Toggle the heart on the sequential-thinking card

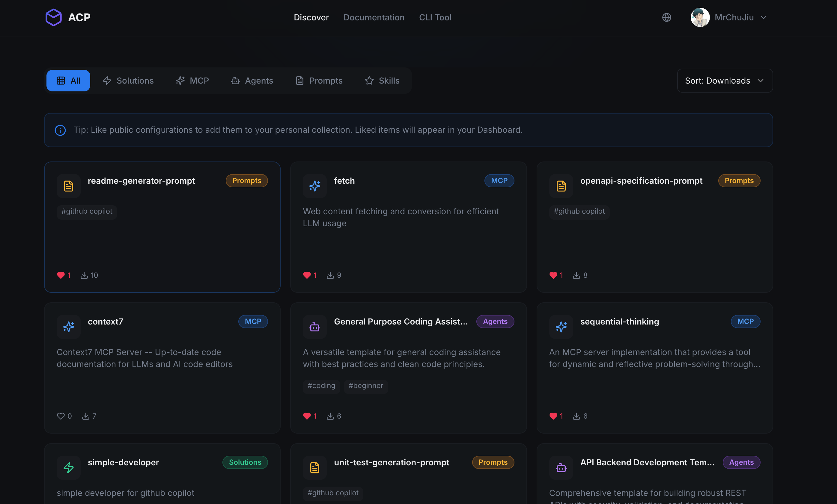(x=553, y=416)
